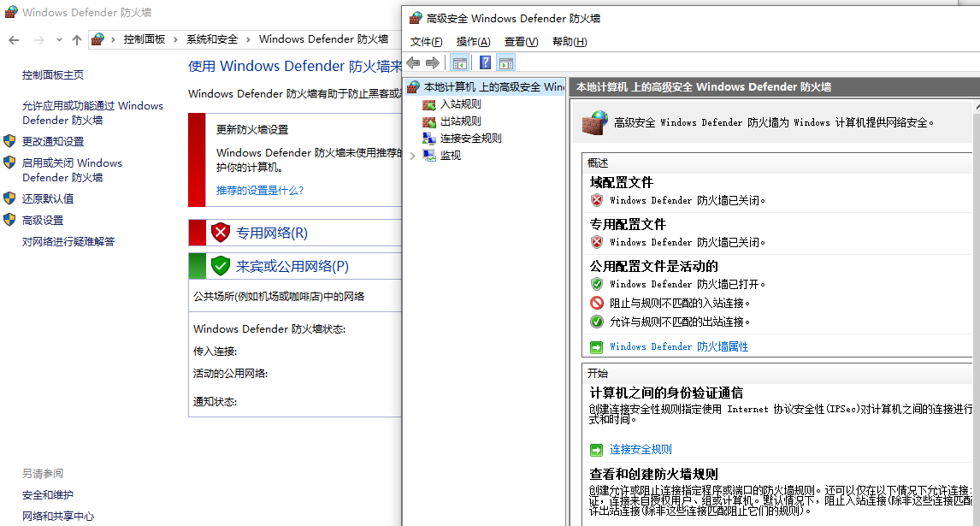Click the shield icon beside 高级设置
Screen dimensions: 980x526
click(9, 220)
